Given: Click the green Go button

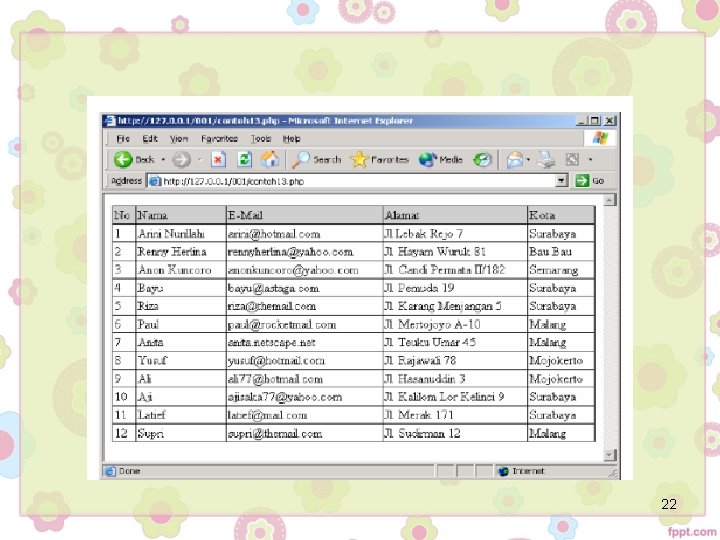Looking at the screenshot, I should 590,180.
